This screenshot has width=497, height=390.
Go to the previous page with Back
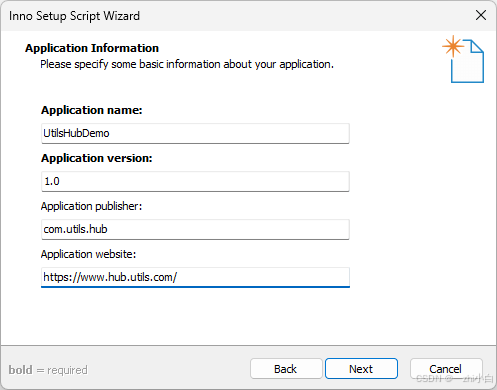pyautogui.click(x=286, y=369)
